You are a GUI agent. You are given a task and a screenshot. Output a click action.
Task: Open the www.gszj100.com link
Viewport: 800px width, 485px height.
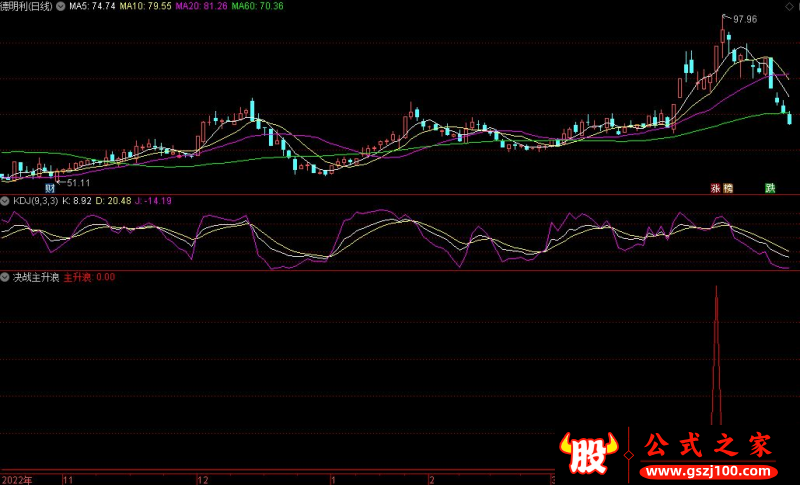707,470
